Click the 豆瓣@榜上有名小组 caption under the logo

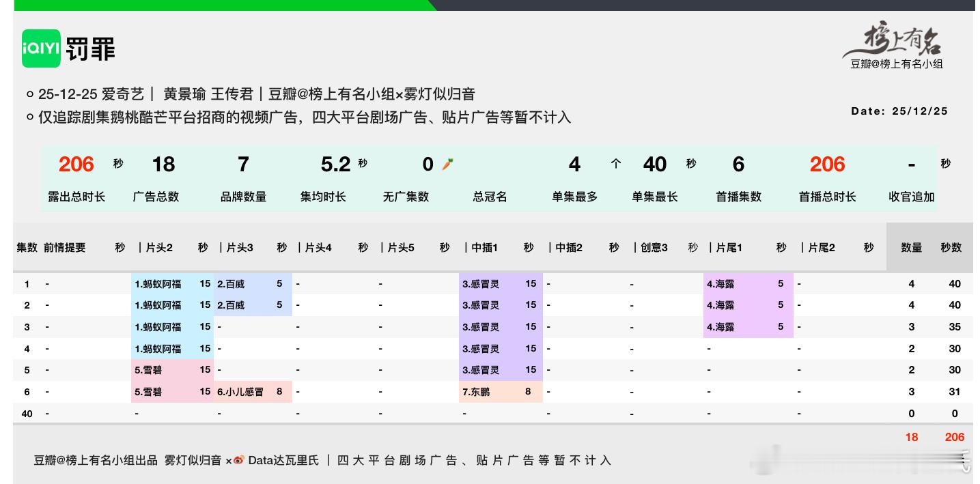(x=896, y=64)
